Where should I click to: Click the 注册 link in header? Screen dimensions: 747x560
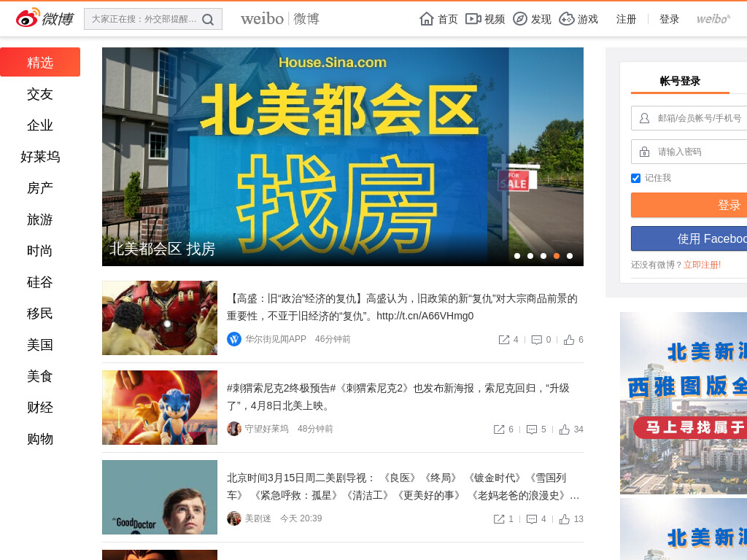coord(626,19)
